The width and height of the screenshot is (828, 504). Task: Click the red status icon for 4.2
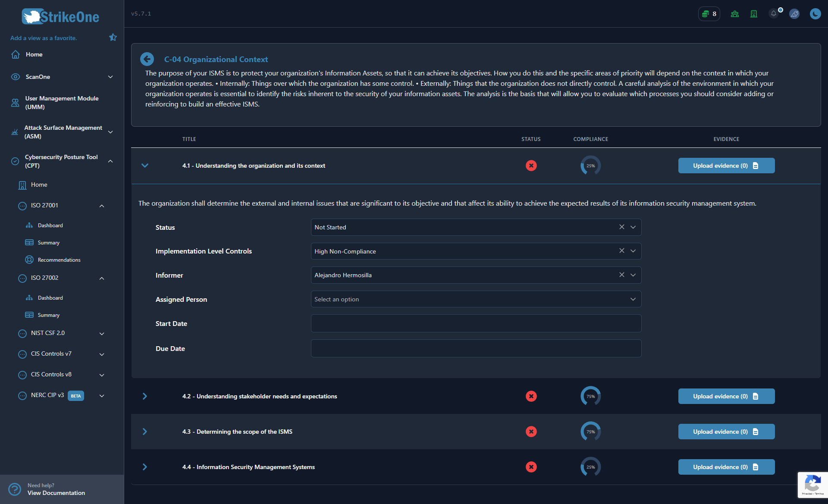pyautogui.click(x=531, y=396)
